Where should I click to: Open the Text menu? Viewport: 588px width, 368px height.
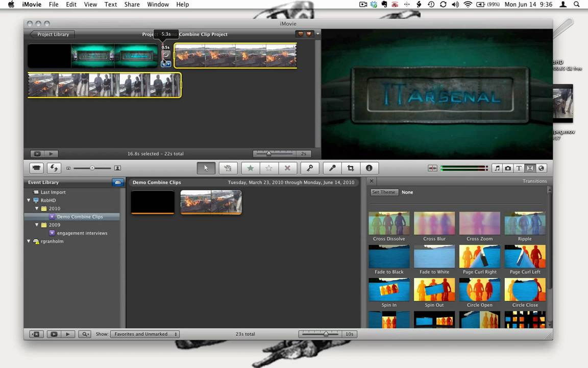pyautogui.click(x=110, y=5)
